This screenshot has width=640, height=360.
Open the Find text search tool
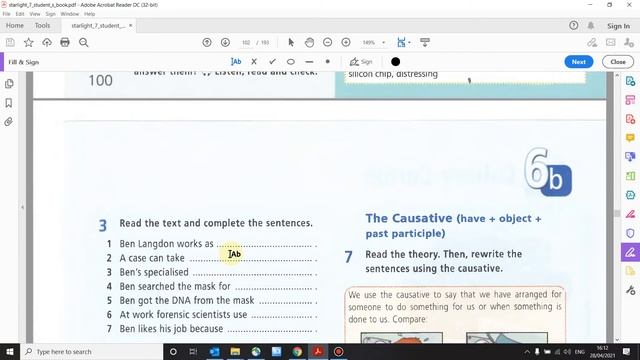84,42
